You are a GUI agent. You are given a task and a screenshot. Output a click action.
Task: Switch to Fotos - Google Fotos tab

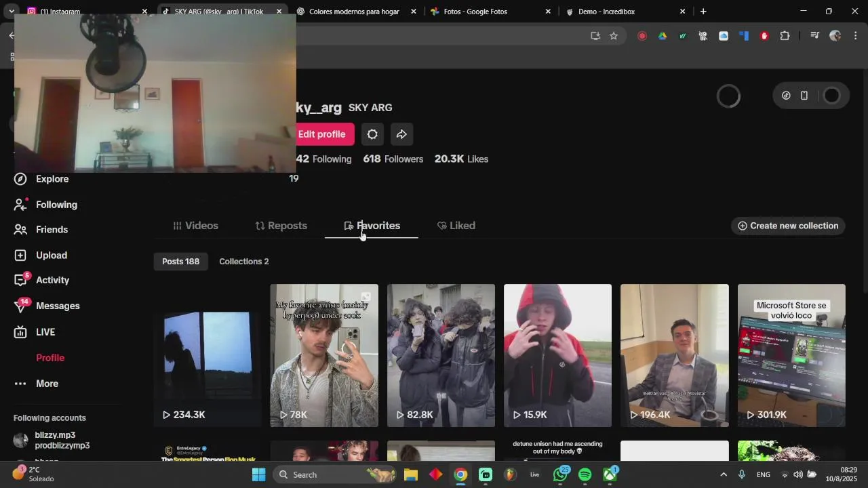pyautogui.click(x=491, y=12)
